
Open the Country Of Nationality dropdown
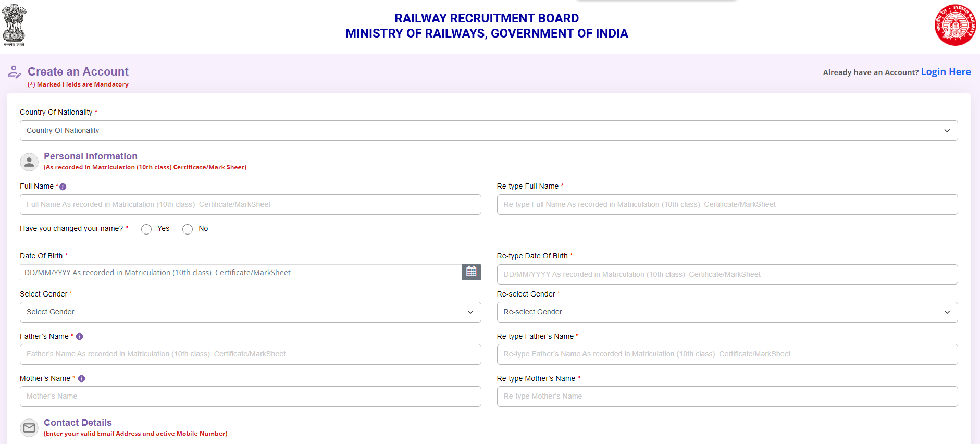[x=488, y=131]
